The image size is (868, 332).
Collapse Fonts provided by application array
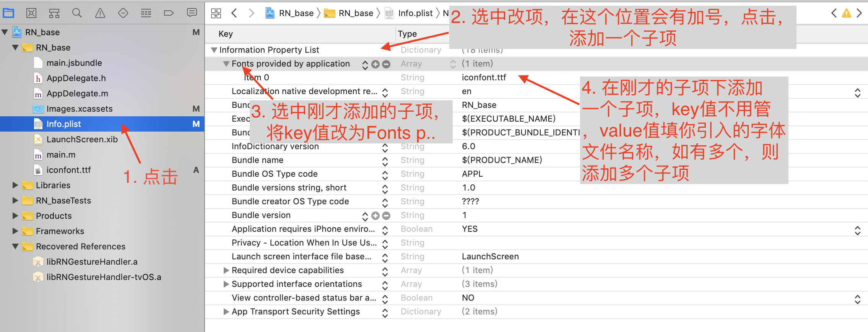coord(226,64)
